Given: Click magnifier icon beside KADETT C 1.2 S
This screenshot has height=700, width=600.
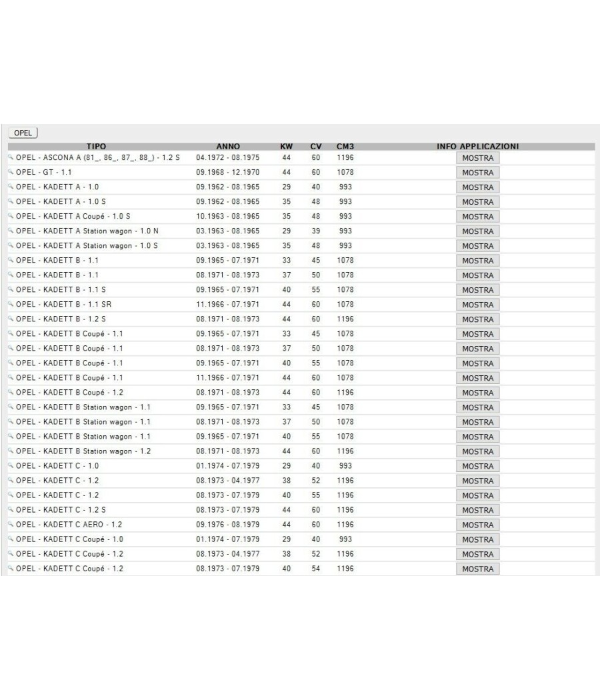Looking at the screenshot, I should coord(11,509).
